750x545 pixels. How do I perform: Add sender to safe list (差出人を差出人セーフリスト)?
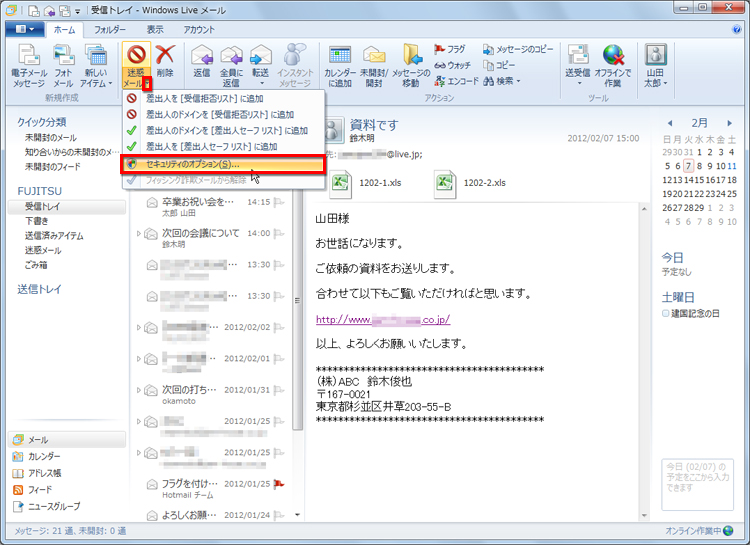point(223,146)
